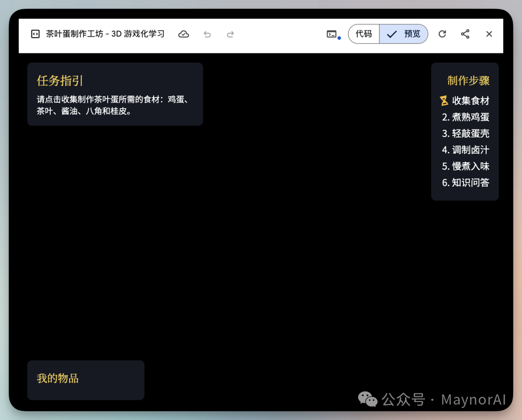Select step 6 知识问答

click(x=466, y=182)
